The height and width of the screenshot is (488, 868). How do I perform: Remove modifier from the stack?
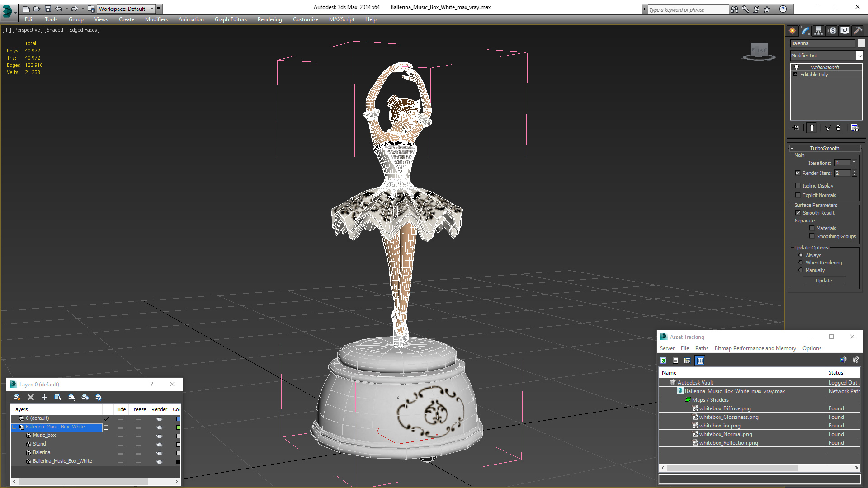pyautogui.click(x=839, y=128)
